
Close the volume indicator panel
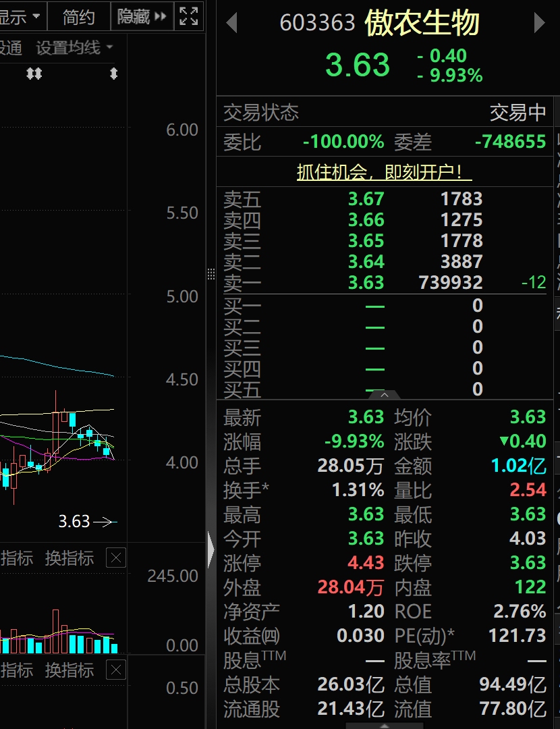[116, 558]
